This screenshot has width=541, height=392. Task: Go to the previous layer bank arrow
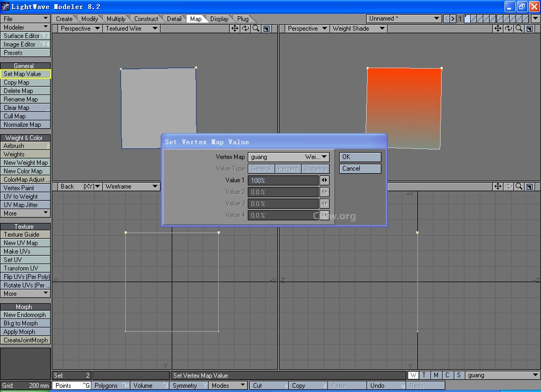447,18
